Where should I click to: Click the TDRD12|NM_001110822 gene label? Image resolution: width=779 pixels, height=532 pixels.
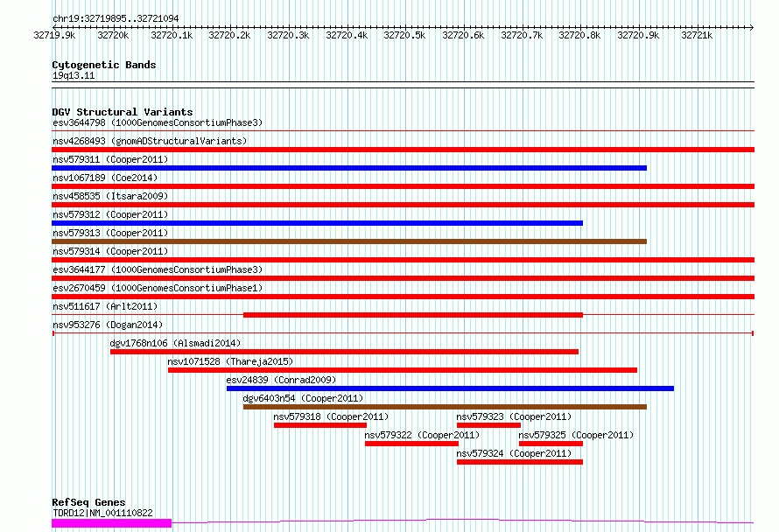(x=102, y=513)
